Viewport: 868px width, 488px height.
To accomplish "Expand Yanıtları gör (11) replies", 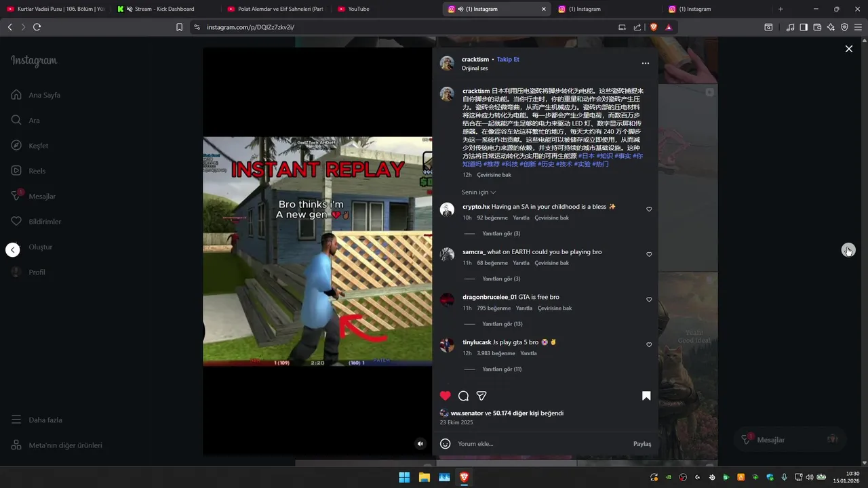I will pos(502,369).
